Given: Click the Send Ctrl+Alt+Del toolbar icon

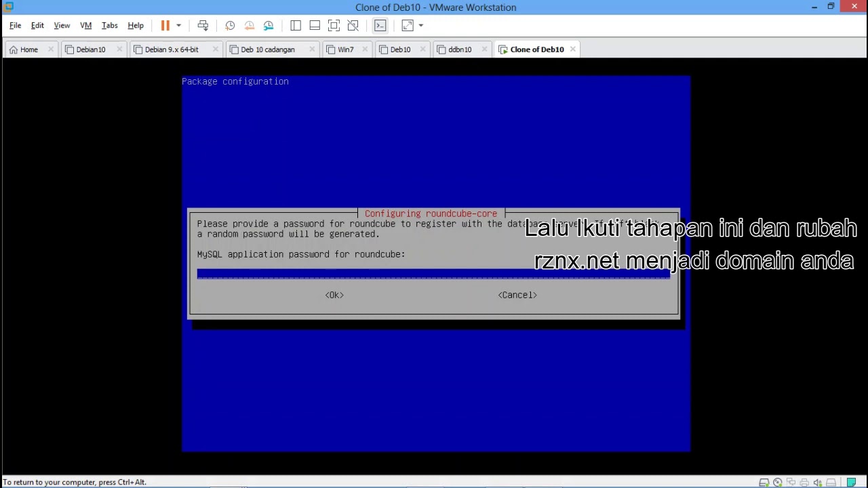Looking at the screenshot, I should click(203, 25).
